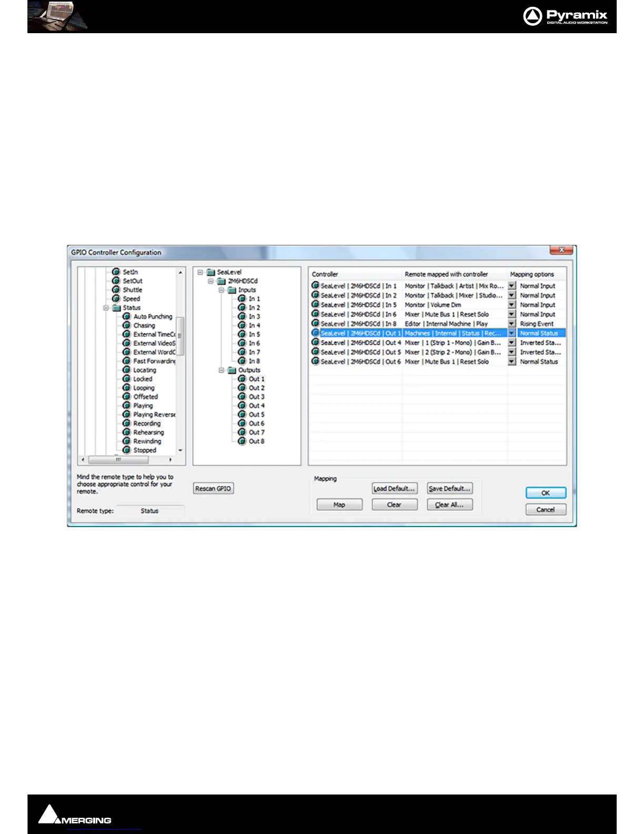Collapse the 2M6HDSCd device node
Viewport: 644px width, 834px height.
(210, 281)
